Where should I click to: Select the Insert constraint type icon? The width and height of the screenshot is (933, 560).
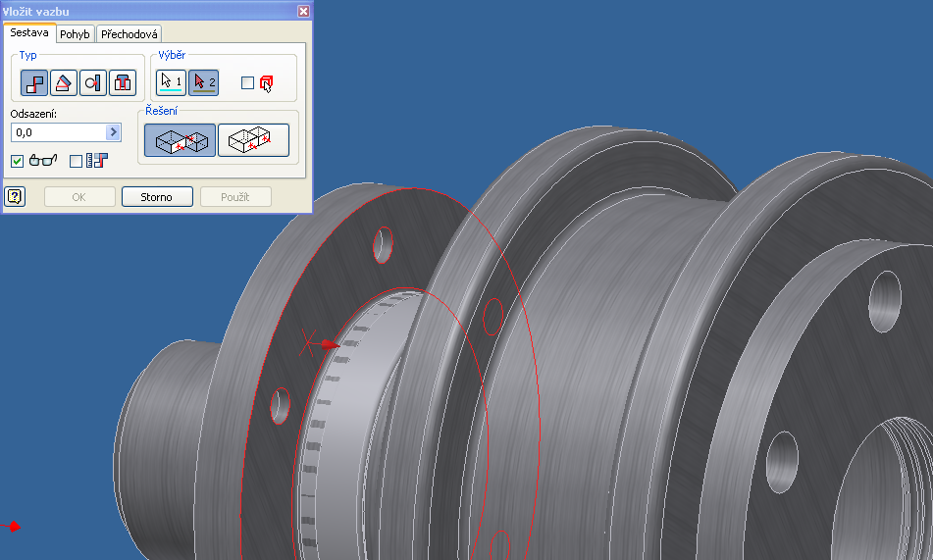pos(123,82)
